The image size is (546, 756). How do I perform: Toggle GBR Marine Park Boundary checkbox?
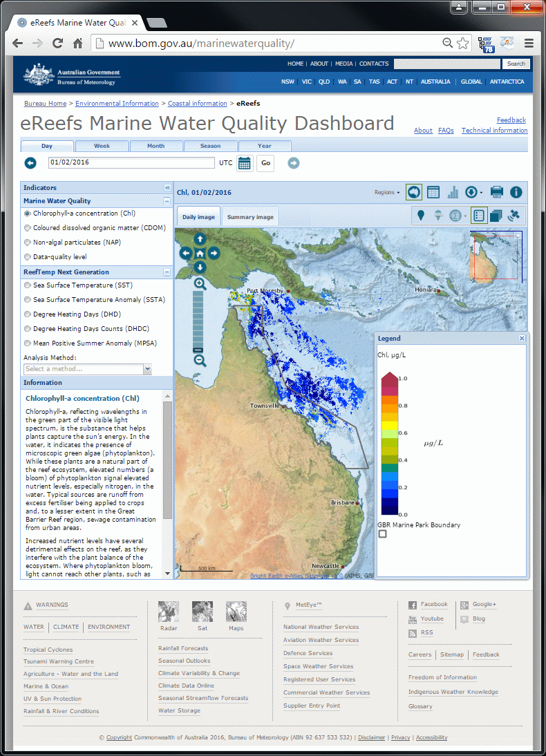[382, 533]
